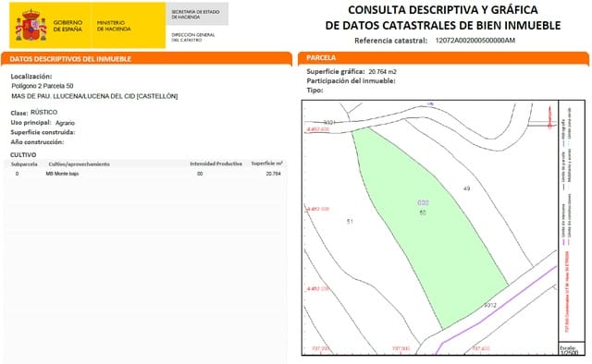This screenshot has width=592, height=364.
Task: Click the '20.764' cell in the CULTIVO table
Action: click(274, 174)
